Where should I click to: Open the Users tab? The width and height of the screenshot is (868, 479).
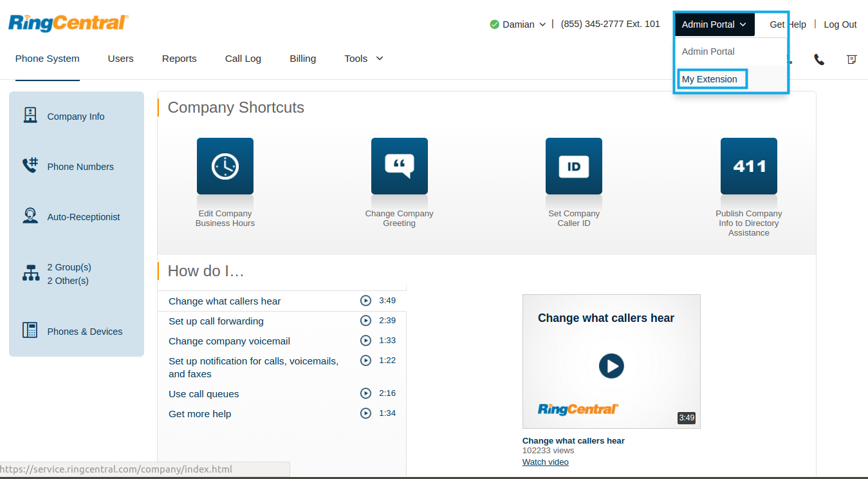coord(121,59)
